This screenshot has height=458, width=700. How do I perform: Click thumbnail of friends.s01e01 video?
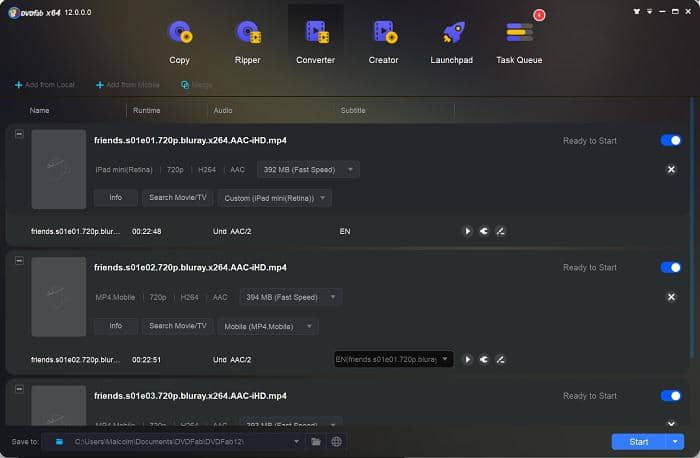pos(58,169)
